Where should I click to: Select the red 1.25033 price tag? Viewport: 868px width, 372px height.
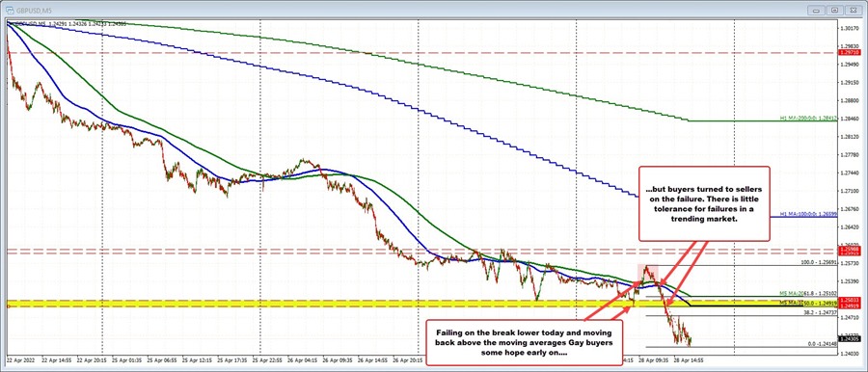[850, 300]
